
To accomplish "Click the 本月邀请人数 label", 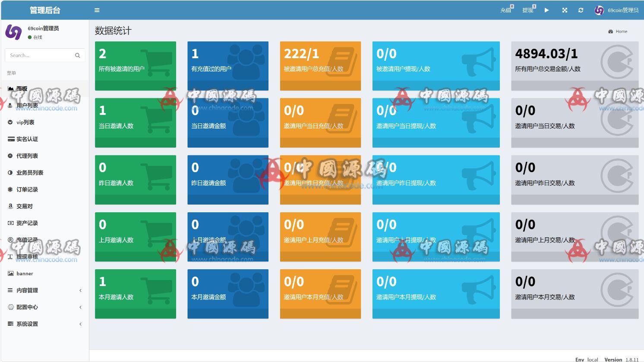I will point(116,297).
